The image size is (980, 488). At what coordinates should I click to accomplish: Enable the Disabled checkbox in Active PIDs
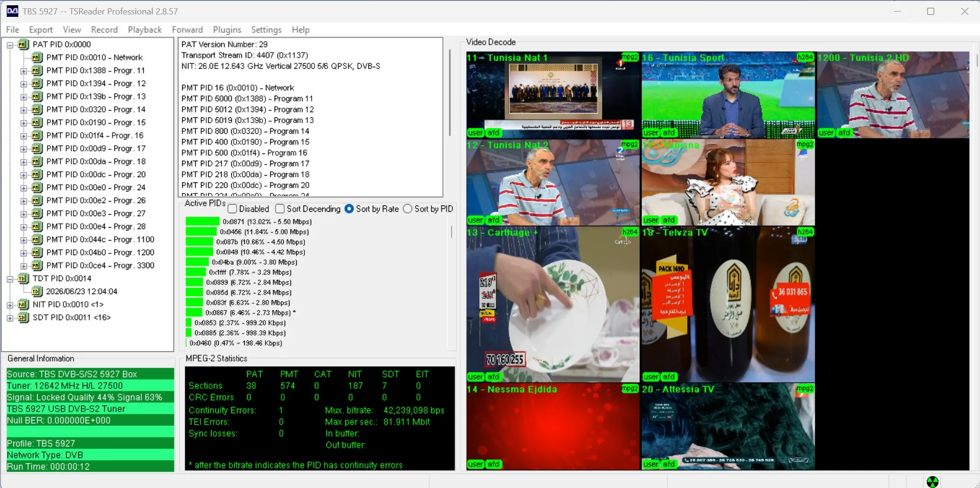(x=232, y=209)
